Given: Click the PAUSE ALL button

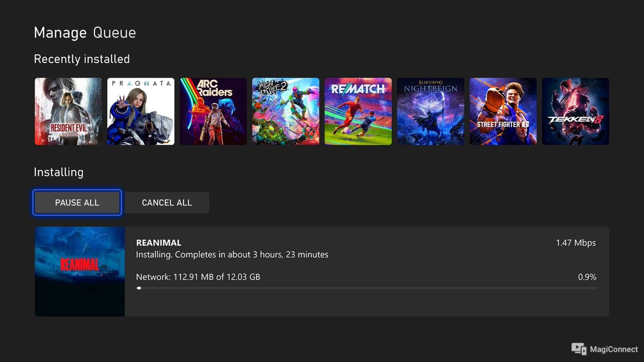Looking at the screenshot, I should (x=77, y=203).
